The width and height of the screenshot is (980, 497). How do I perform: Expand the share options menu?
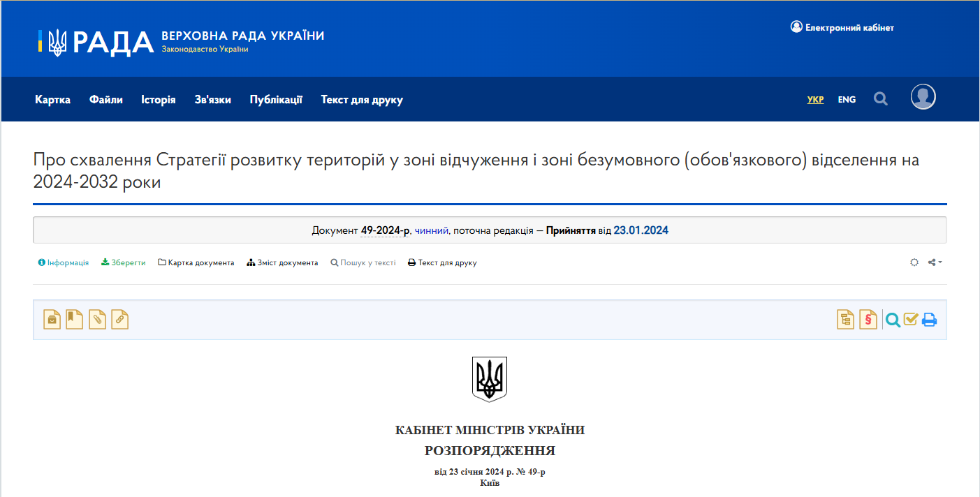coord(934,262)
